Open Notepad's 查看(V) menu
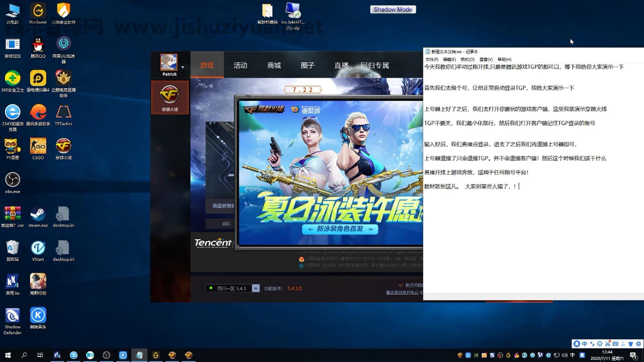 (486, 59)
